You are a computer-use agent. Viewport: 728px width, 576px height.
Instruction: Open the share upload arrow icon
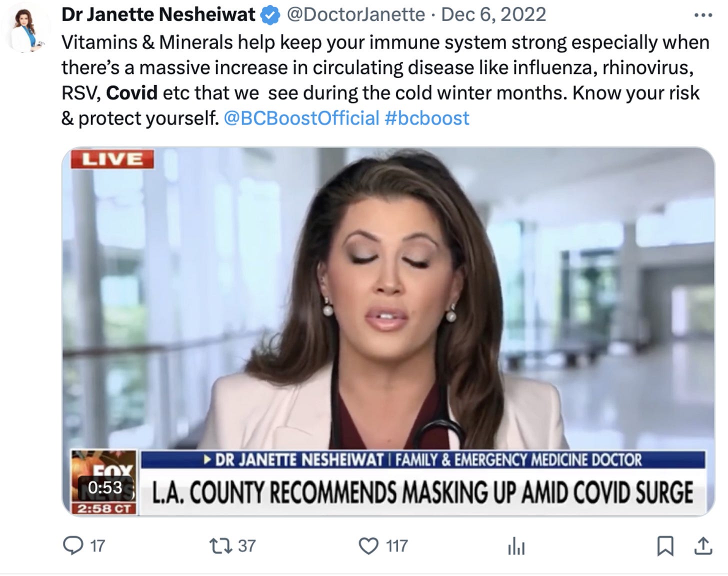703,546
